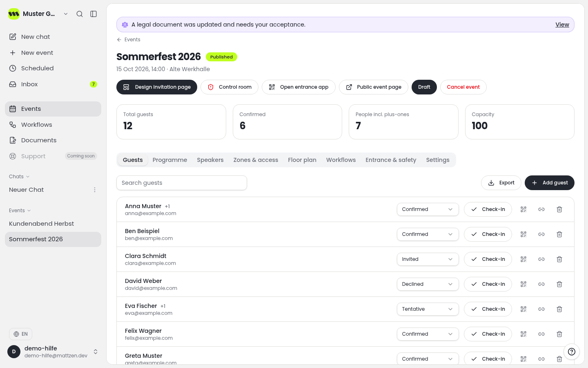Check in Felix Wagner

pos(488,334)
